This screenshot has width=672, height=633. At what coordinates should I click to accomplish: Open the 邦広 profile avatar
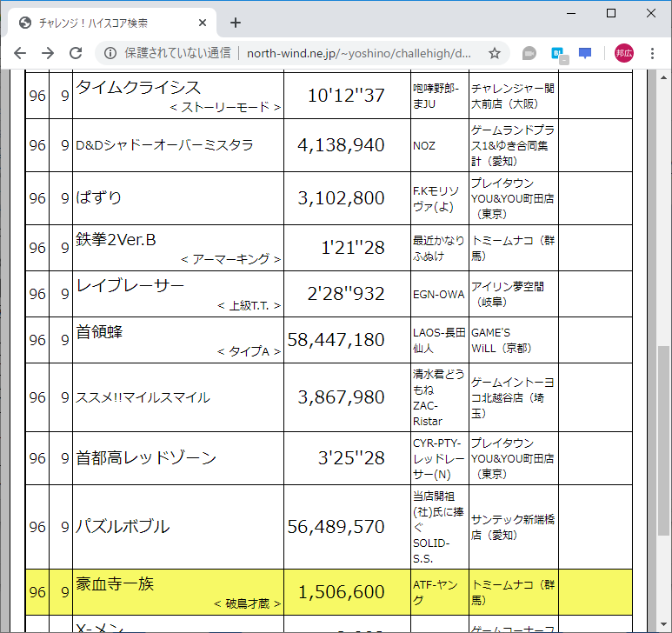pyautogui.click(x=623, y=53)
